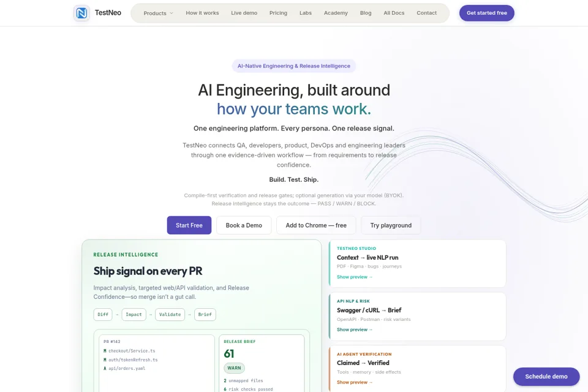This screenshot has height=392, width=588.
Task: Open the Blog link
Action: (x=366, y=13)
